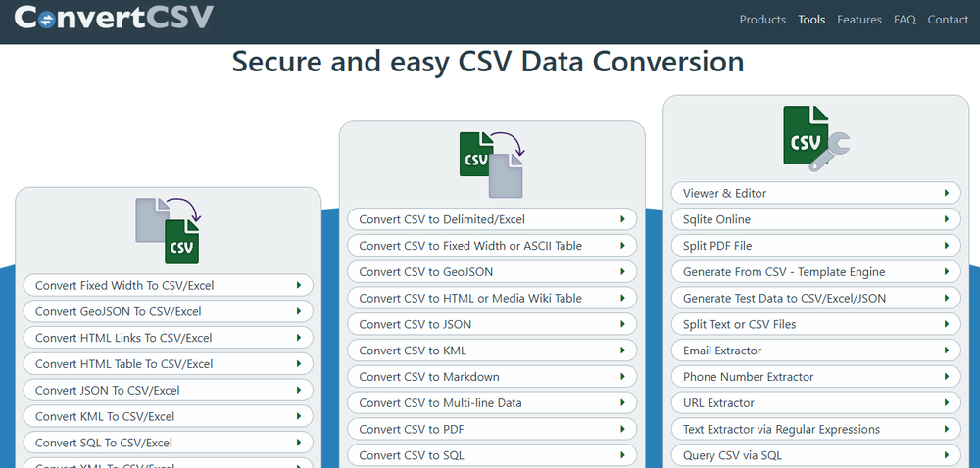Screen dimensions: 980x468
Task: Click the arrow on Convert CSV to Markdown
Action: 623,376
